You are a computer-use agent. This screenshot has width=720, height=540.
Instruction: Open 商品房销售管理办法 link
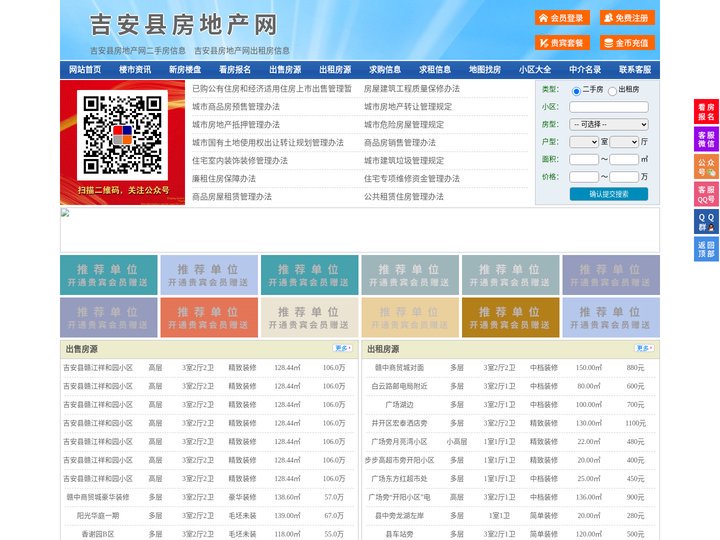click(400, 142)
